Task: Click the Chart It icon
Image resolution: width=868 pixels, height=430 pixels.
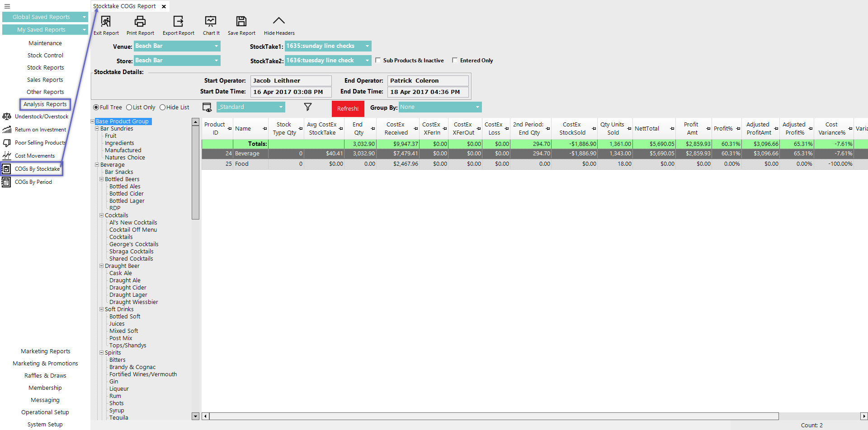Action: click(x=211, y=21)
